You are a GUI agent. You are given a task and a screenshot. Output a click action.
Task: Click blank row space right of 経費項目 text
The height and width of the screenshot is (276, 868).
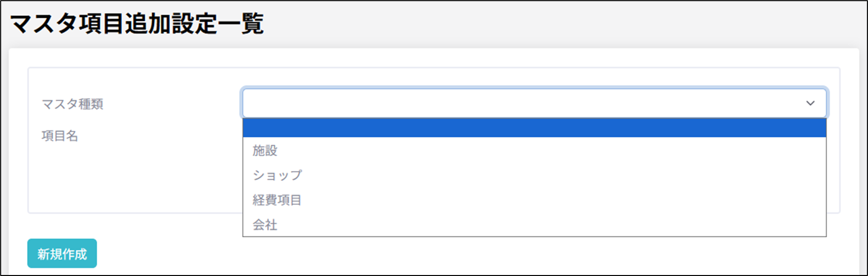[545, 200]
